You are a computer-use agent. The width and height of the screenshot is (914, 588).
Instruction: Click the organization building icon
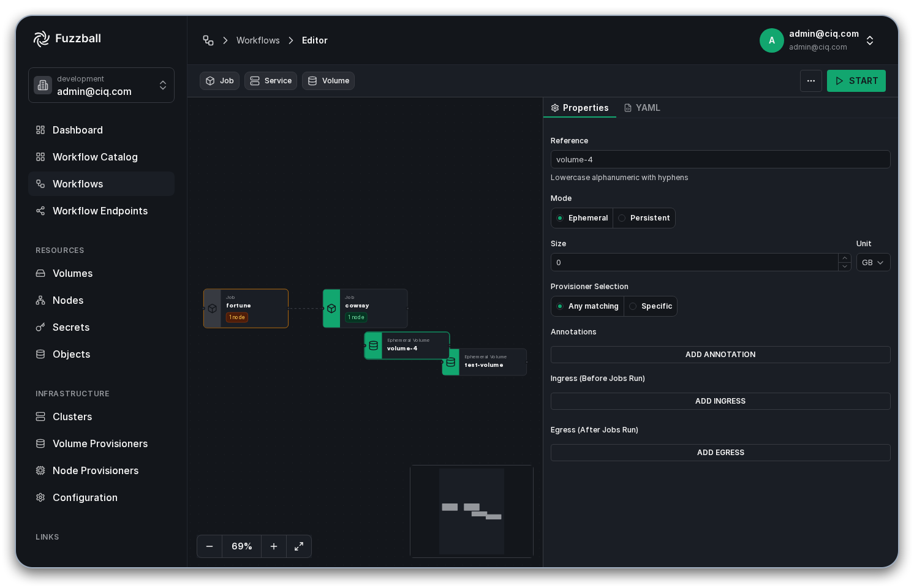(x=43, y=85)
